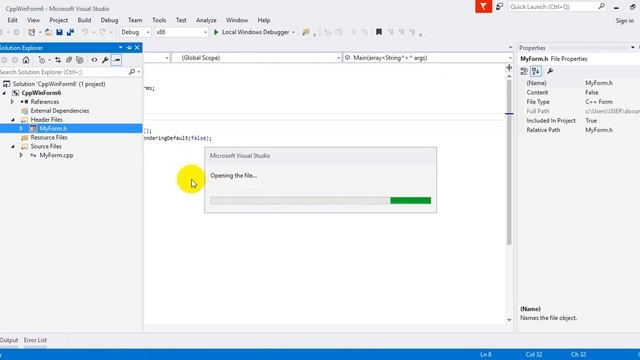Click Categorized view icon in Properties

524,71
